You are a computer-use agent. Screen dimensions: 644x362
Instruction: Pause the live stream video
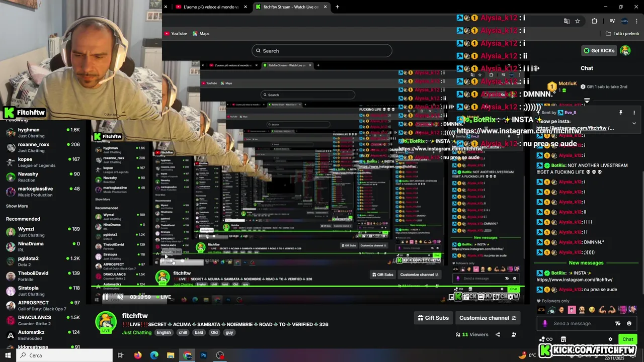tap(105, 297)
